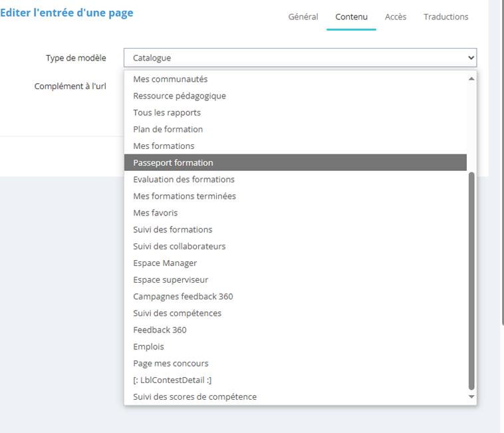Click the list scrollbar down arrow

(471, 397)
